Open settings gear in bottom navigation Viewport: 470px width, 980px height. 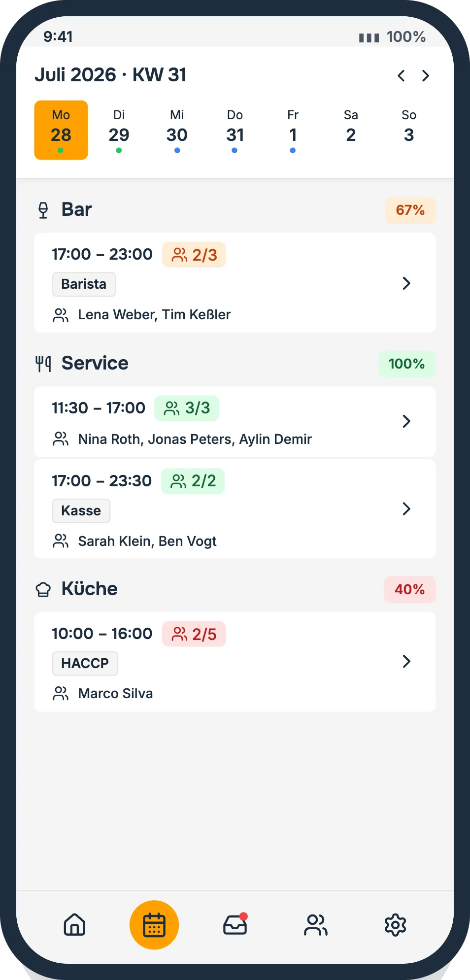click(395, 924)
